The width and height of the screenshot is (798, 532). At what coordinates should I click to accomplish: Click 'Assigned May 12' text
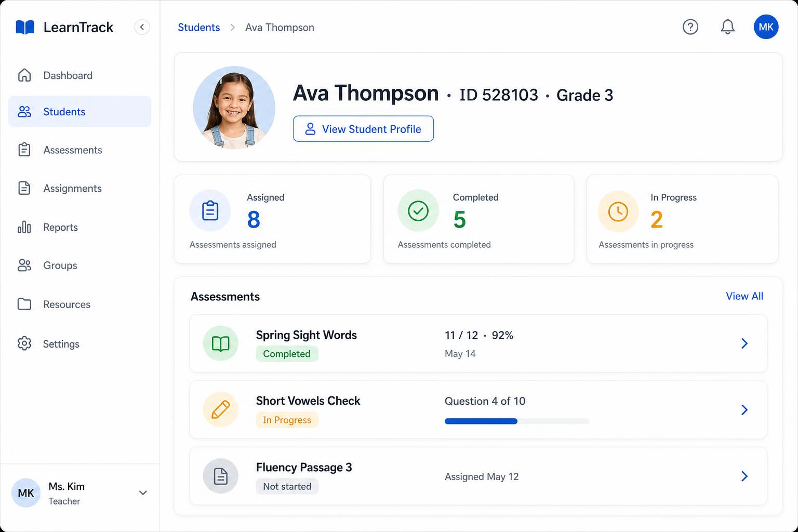482,476
